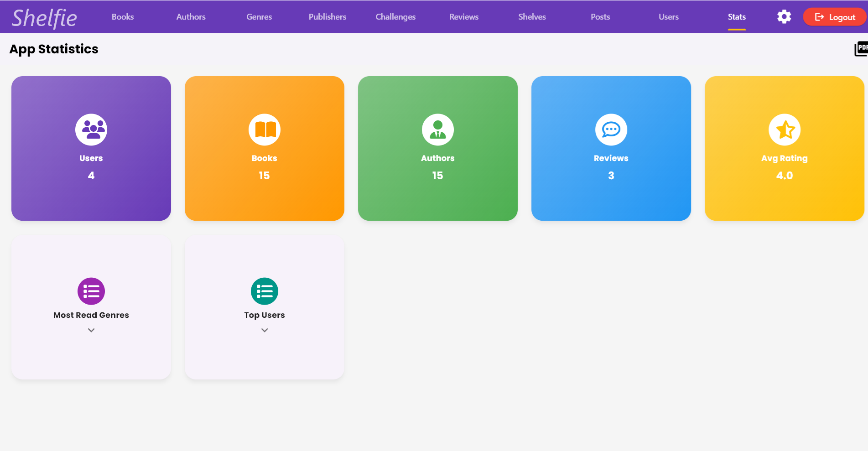Open the Publishers tab
This screenshot has height=451, width=868.
coord(327,17)
